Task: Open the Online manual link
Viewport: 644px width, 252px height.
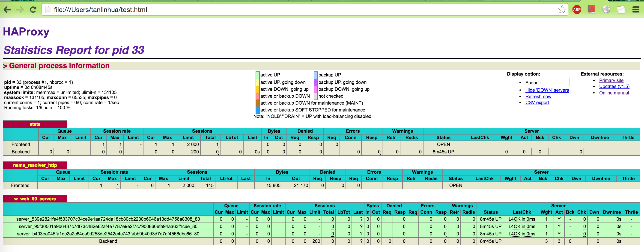Action: [614, 93]
